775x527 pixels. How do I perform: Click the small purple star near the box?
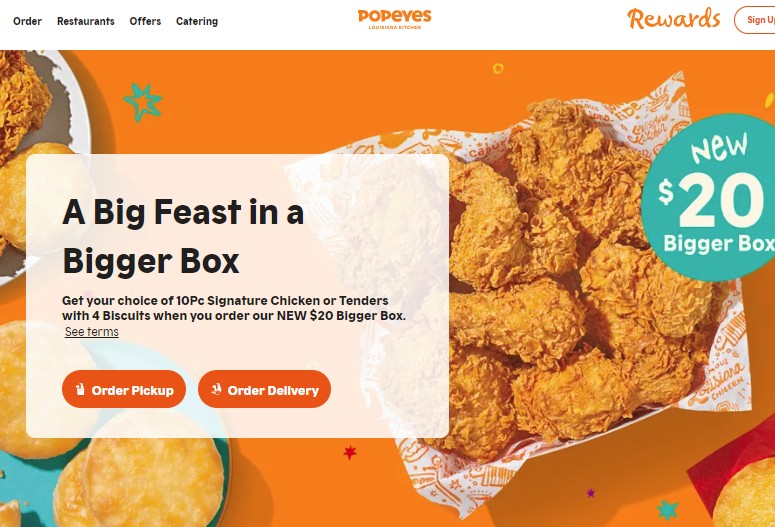point(591,493)
